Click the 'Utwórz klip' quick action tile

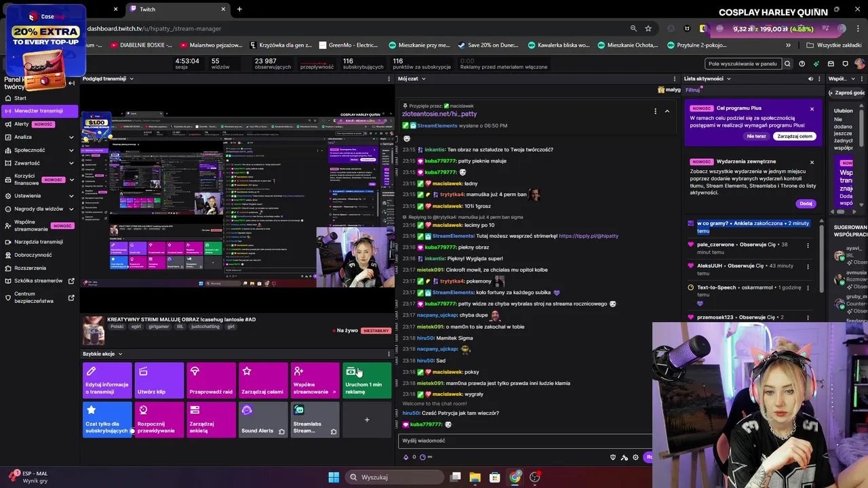click(x=159, y=380)
